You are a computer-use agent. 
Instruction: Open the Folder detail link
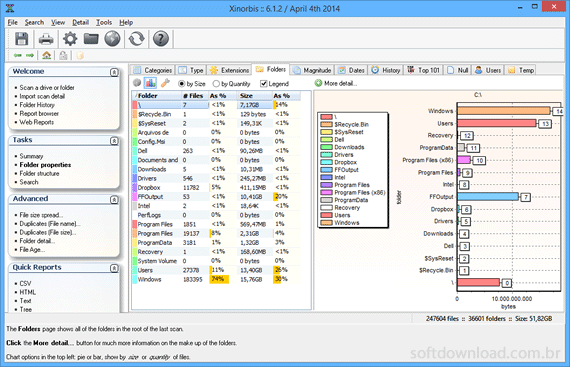coord(37,241)
